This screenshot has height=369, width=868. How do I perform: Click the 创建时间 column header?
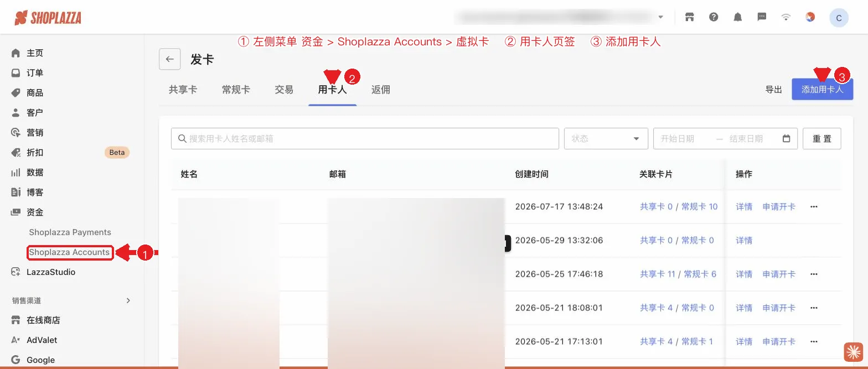(x=531, y=174)
